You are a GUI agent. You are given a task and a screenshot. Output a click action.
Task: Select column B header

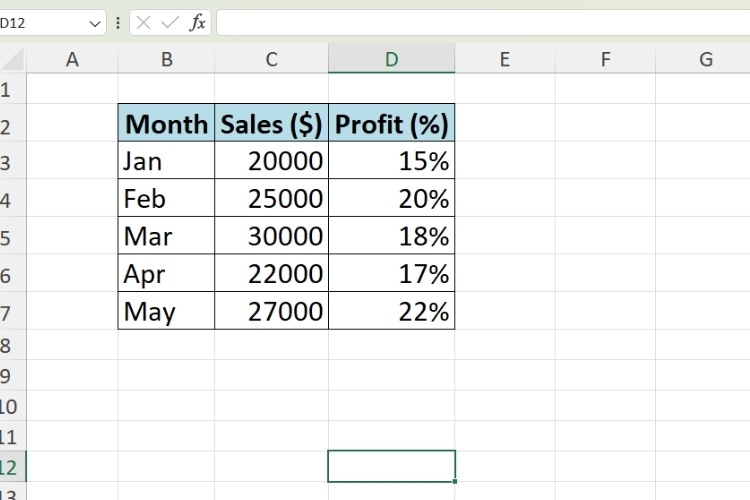pyautogui.click(x=166, y=59)
